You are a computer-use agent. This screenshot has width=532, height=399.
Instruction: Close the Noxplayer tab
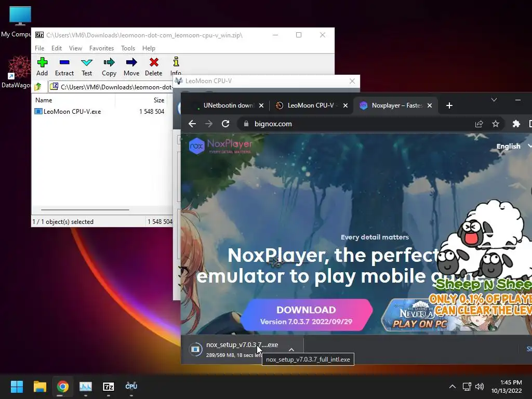click(x=430, y=105)
